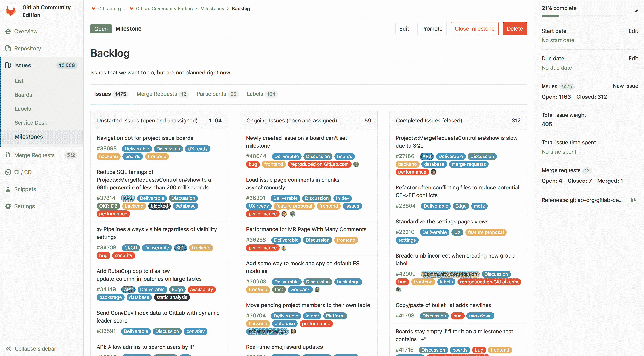Open the Repository section via its icon
The image size is (644, 356).
[8, 48]
